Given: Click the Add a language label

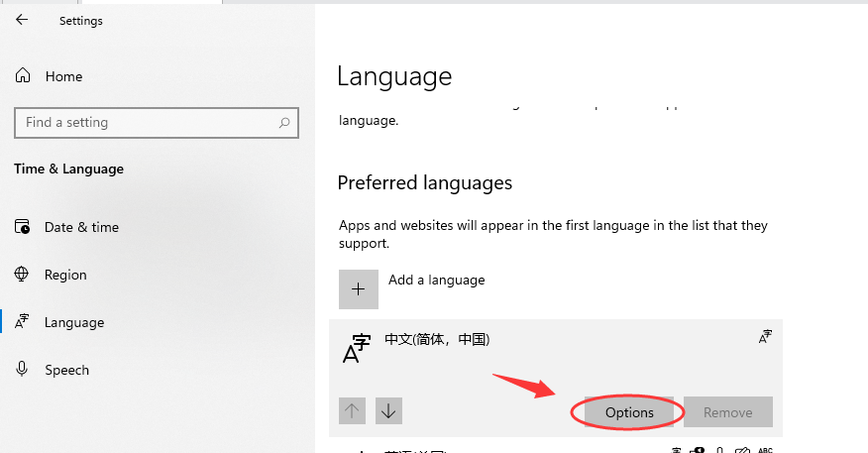Looking at the screenshot, I should (437, 281).
